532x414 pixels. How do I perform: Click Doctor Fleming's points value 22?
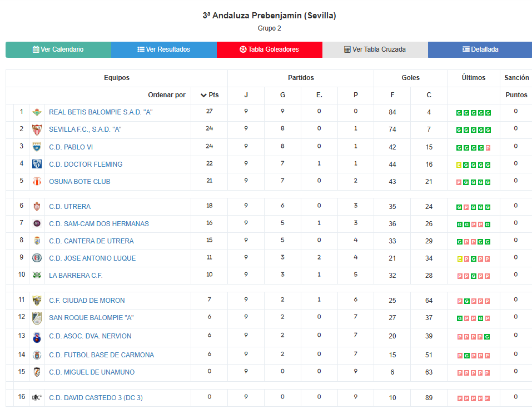(x=210, y=163)
